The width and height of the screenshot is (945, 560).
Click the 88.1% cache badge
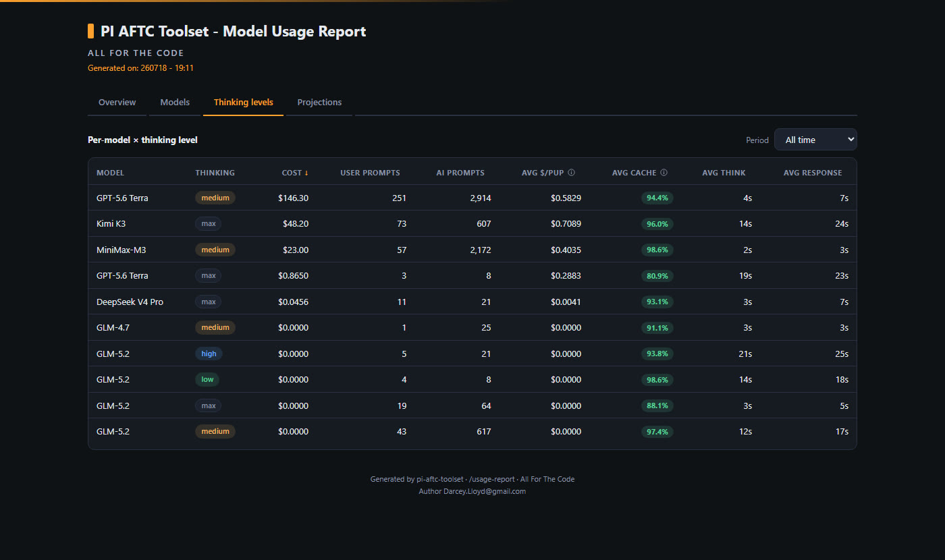pyautogui.click(x=657, y=405)
